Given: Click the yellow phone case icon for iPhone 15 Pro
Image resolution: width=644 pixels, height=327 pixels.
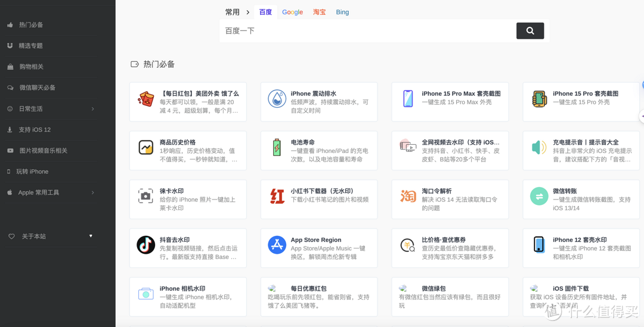Looking at the screenshot, I should 539,99.
